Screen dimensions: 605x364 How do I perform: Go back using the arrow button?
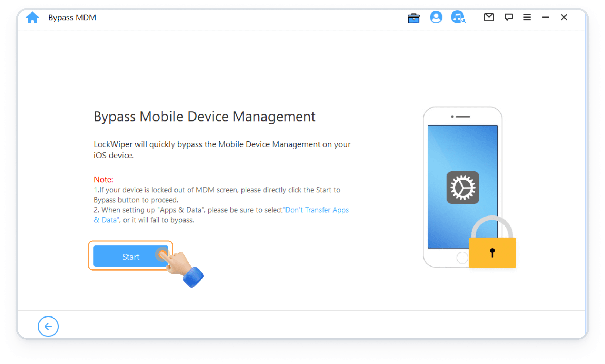(x=48, y=326)
